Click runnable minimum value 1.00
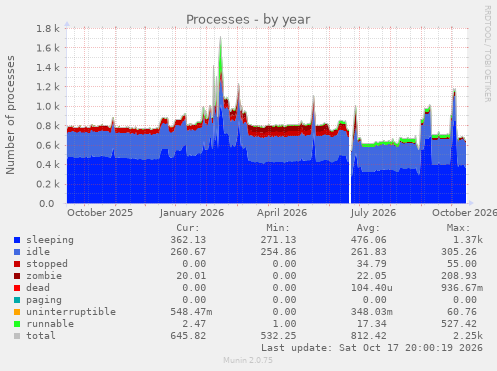Screen dimensions: 497x371 284,324
